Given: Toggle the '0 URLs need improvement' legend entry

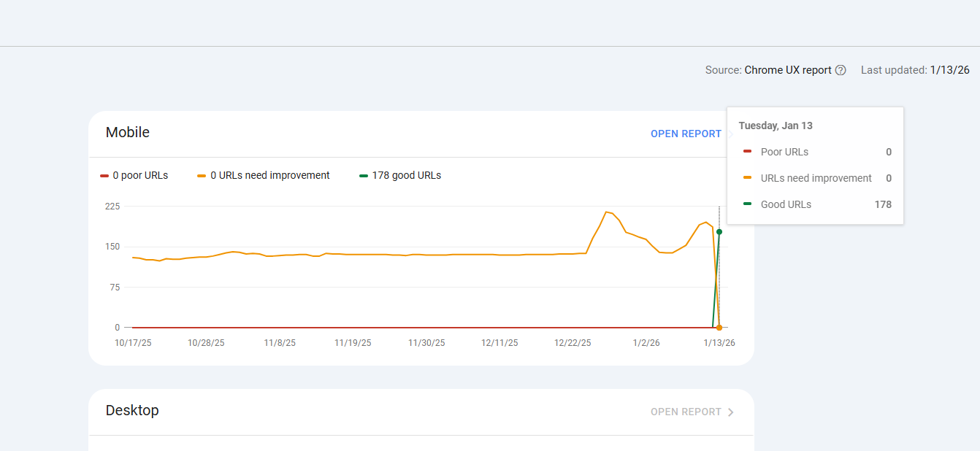Looking at the screenshot, I should coord(264,176).
